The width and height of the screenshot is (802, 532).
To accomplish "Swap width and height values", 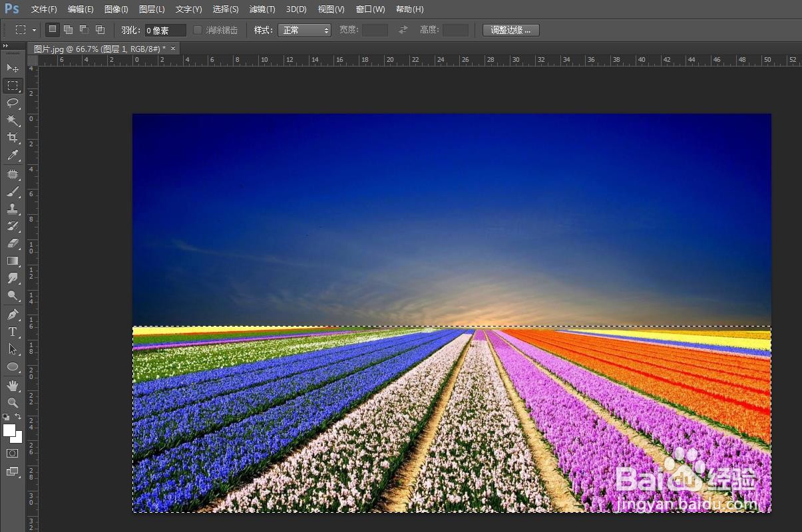I will click(x=403, y=30).
